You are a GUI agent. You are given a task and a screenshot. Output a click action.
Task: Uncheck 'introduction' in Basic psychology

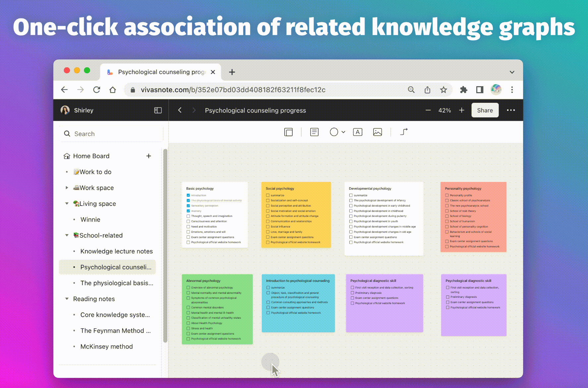pos(188,195)
